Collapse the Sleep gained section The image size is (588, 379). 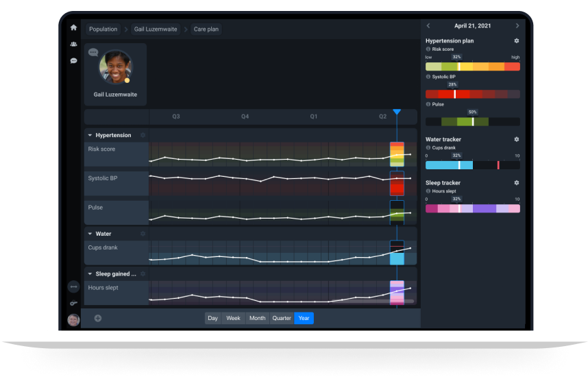[90, 273]
